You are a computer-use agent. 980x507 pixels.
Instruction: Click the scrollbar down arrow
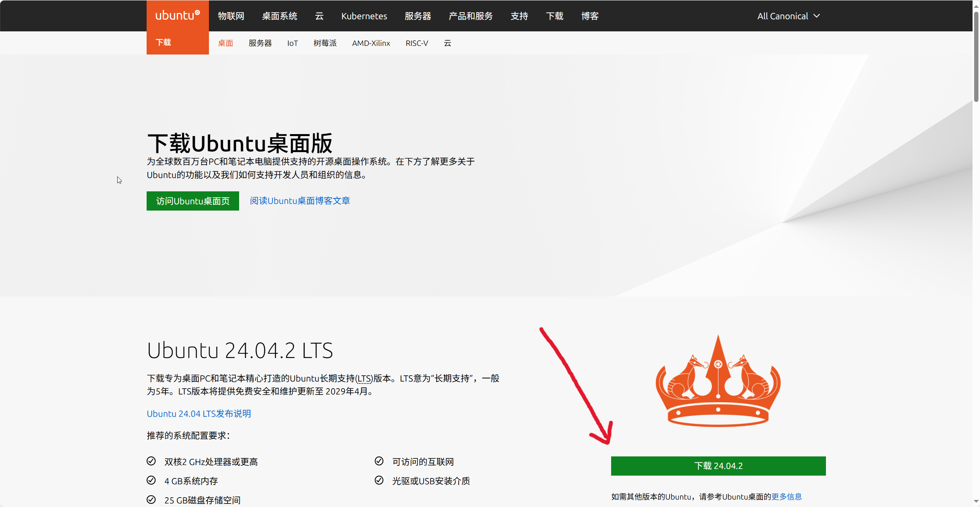[976, 502]
